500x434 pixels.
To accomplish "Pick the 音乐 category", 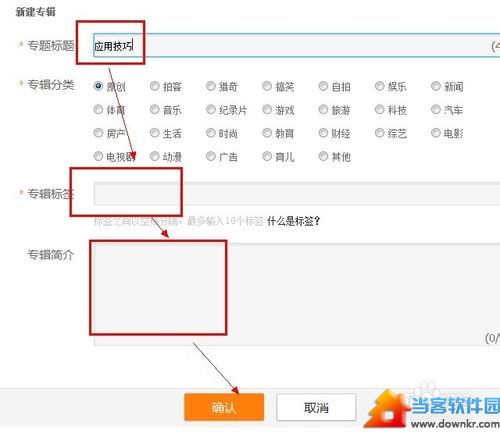I will pyautogui.click(x=155, y=109).
